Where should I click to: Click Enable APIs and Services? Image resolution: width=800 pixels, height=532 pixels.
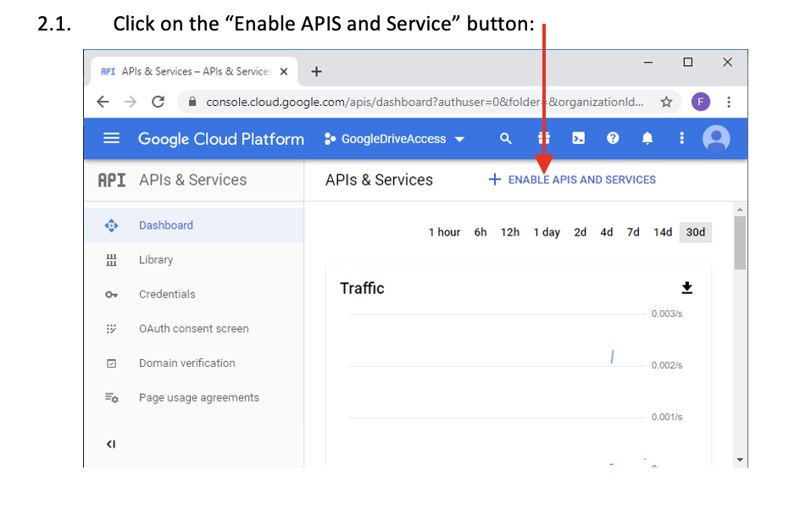pos(573,180)
